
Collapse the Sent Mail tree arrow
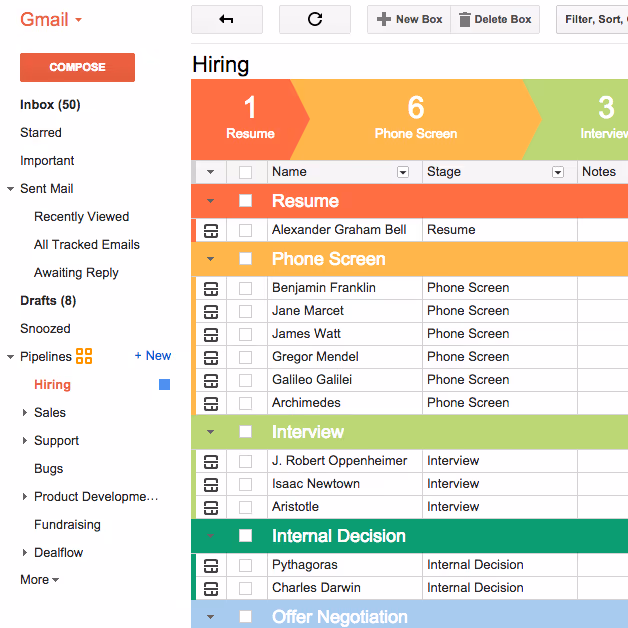click(x=10, y=189)
